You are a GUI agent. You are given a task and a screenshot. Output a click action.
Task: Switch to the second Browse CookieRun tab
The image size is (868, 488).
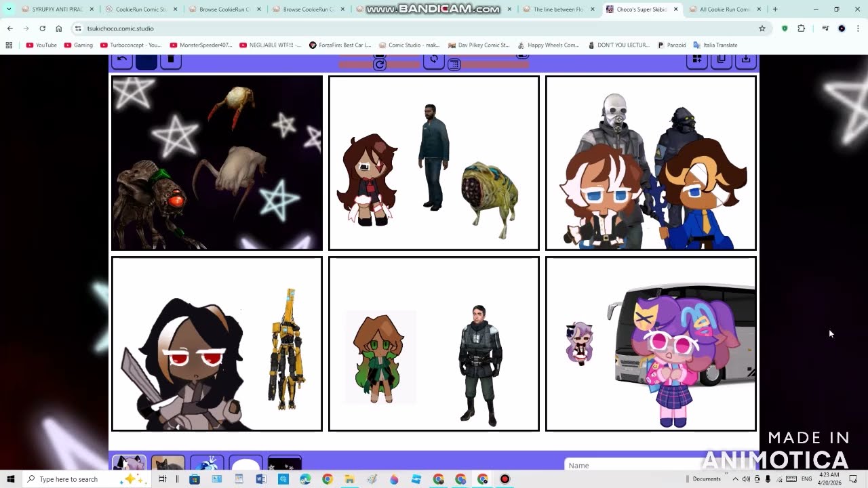click(309, 9)
